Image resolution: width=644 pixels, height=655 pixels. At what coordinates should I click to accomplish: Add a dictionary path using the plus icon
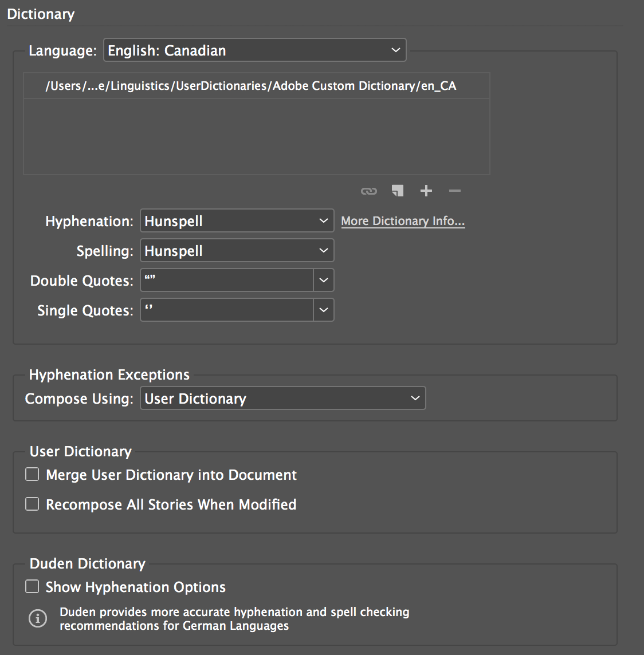(x=426, y=191)
